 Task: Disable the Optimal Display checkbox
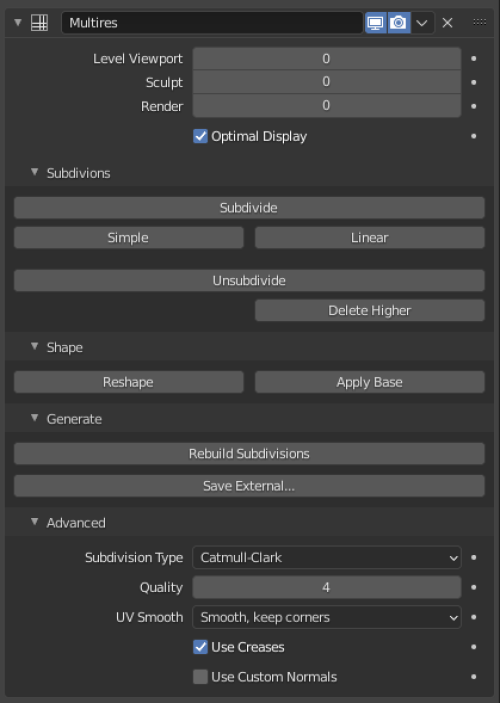point(200,136)
